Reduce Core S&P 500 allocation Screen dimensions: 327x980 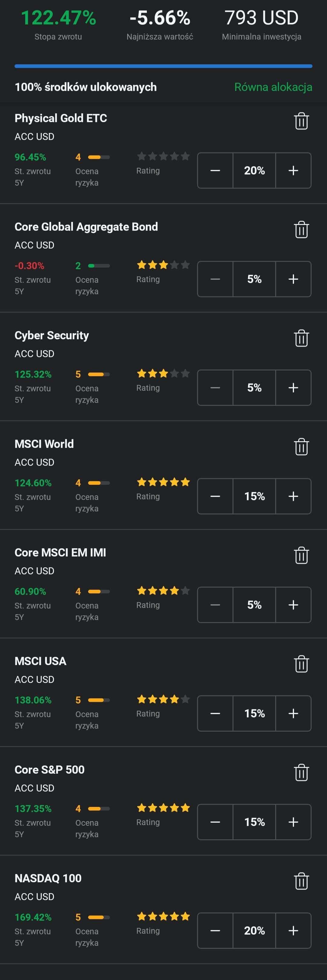215,822
